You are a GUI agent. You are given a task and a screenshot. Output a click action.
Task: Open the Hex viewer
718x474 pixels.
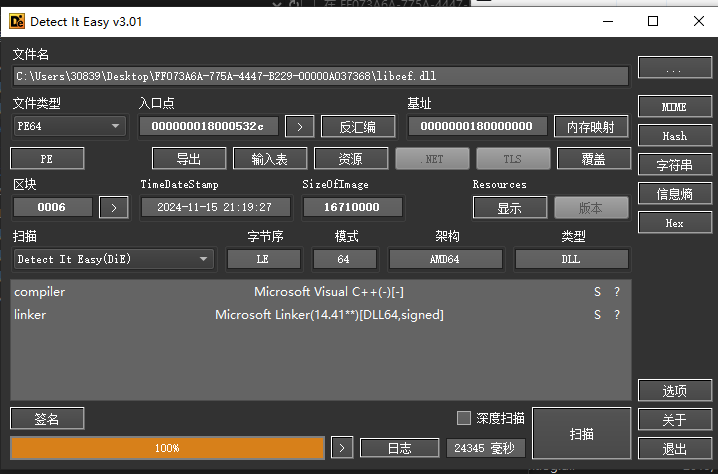tap(674, 223)
